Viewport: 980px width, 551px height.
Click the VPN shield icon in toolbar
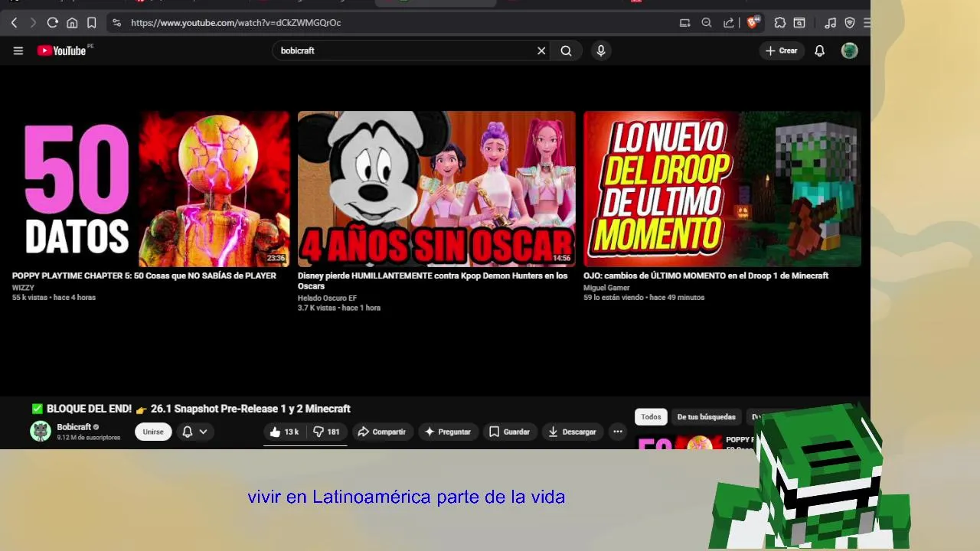point(850,23)
